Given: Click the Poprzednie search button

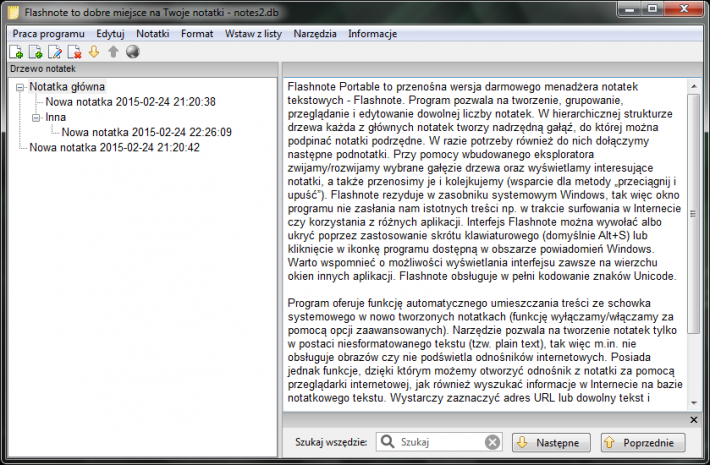Looking at the screenshot, I should click(643, 442).
